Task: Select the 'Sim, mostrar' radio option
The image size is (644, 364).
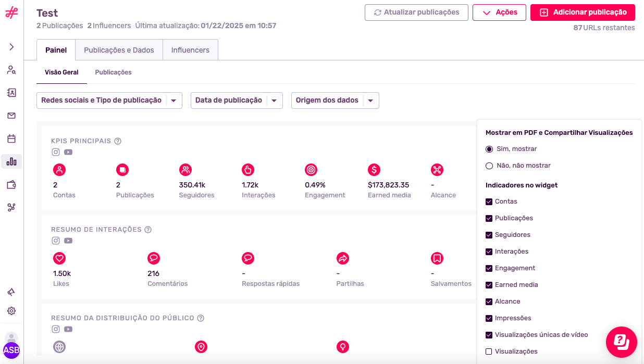Action: (x=489, y=149)
